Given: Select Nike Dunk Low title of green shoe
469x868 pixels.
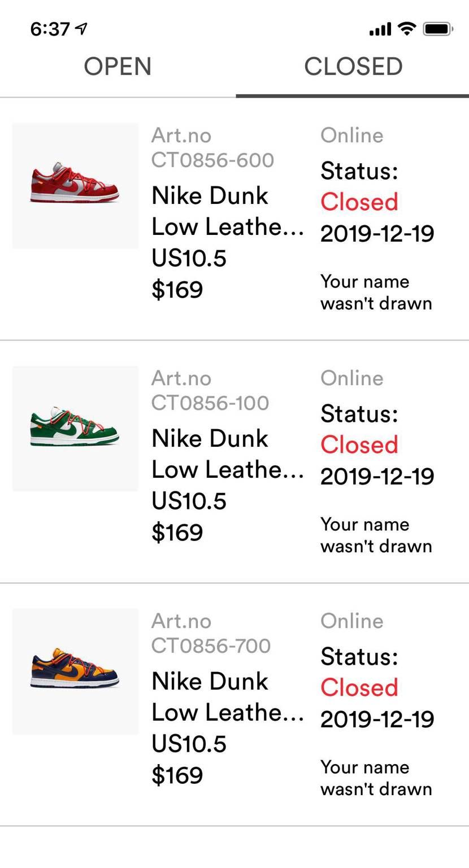Looking at the screenshot, I should 228,454.
